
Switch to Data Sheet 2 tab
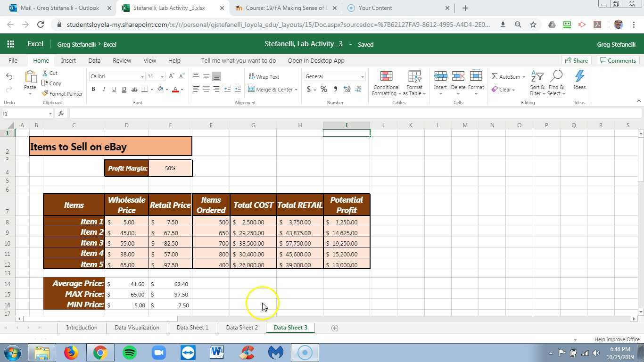click(241, 328)
